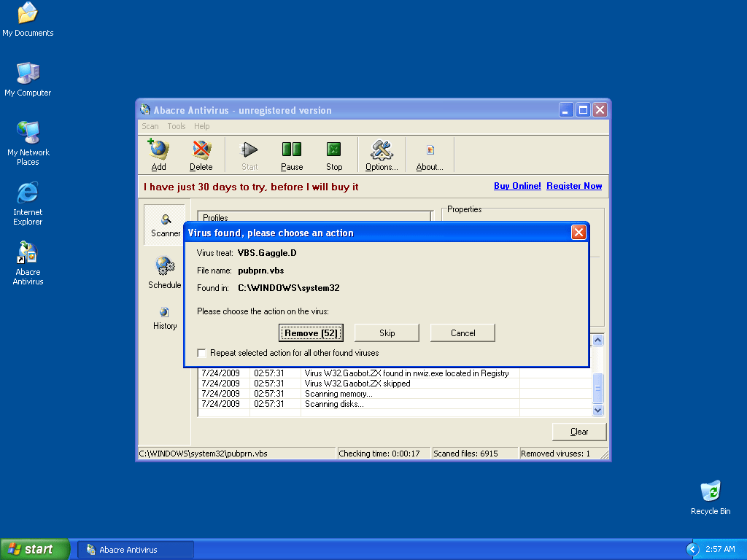
Task: Click Remove button to delete virus
Action: [311, 333]
